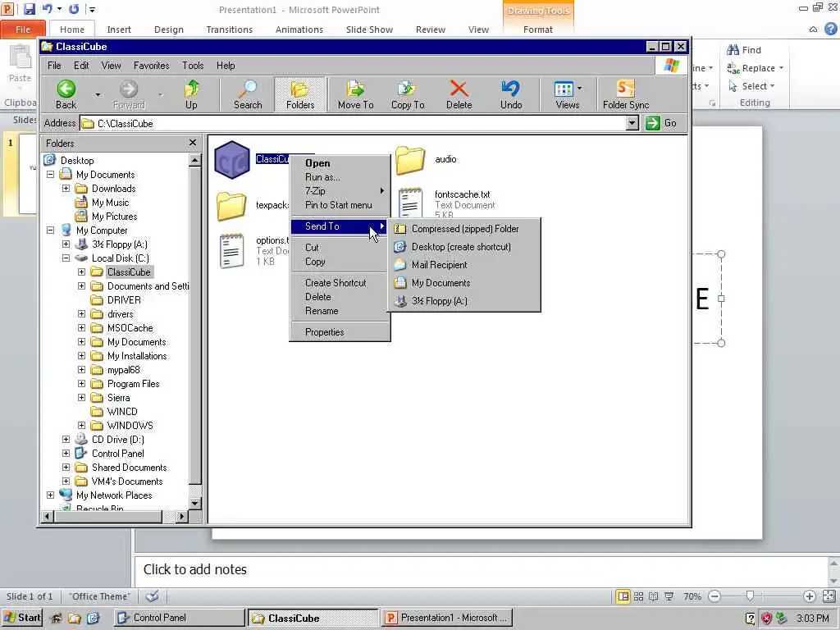Expand My Network Places tree node
Screen dimensions: 840x630
coord(50,495)
